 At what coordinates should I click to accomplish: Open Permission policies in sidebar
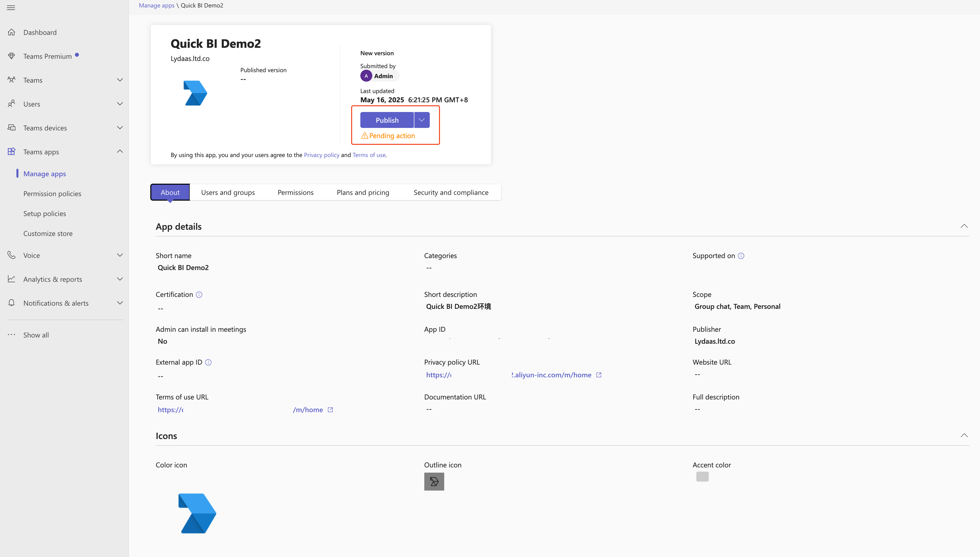53,194
